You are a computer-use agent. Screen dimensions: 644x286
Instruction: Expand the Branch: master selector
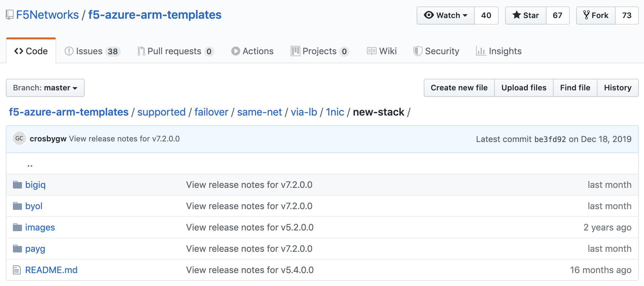pyautogui.click(x=45, y=88)
